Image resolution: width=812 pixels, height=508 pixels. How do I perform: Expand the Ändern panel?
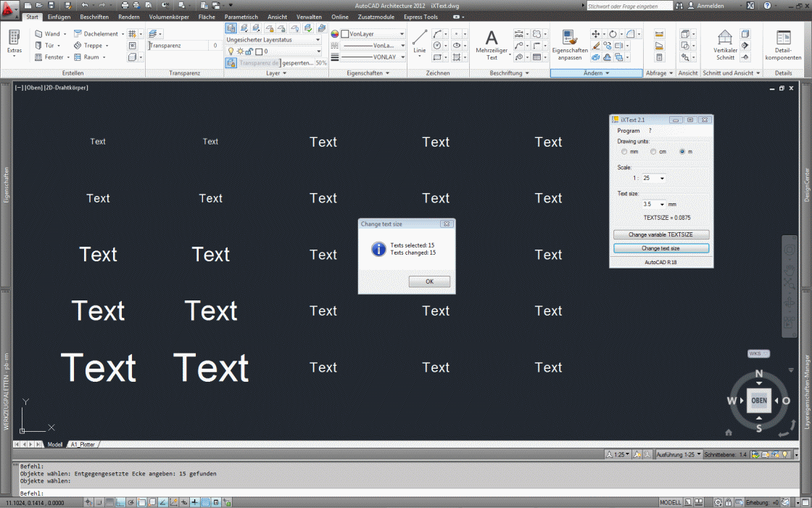tap(596, 73)
